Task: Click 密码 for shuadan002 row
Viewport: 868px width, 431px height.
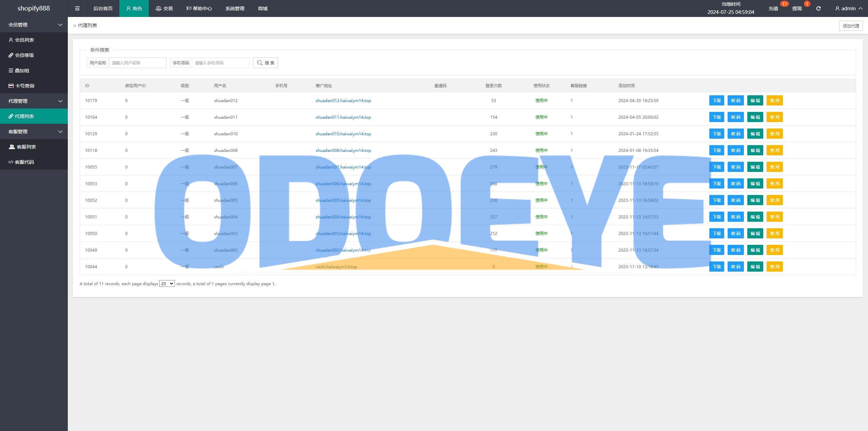Action: 735,250
